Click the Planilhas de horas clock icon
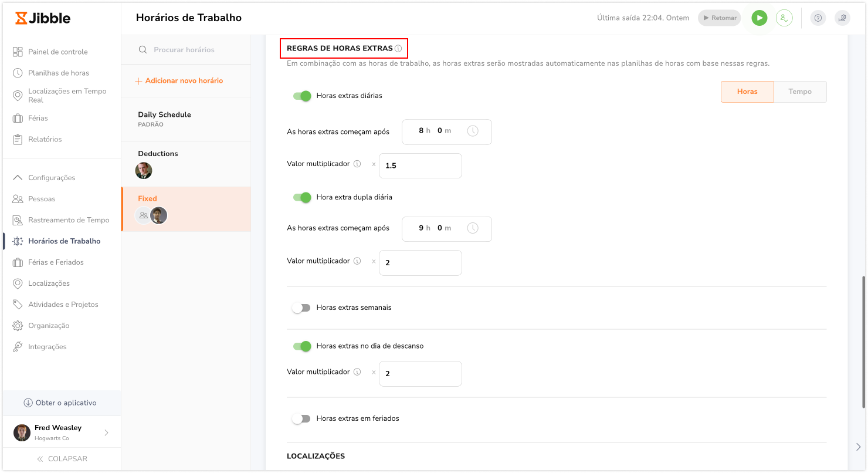Viewport: 868px width, 473px height. click(x=18, y=73)
